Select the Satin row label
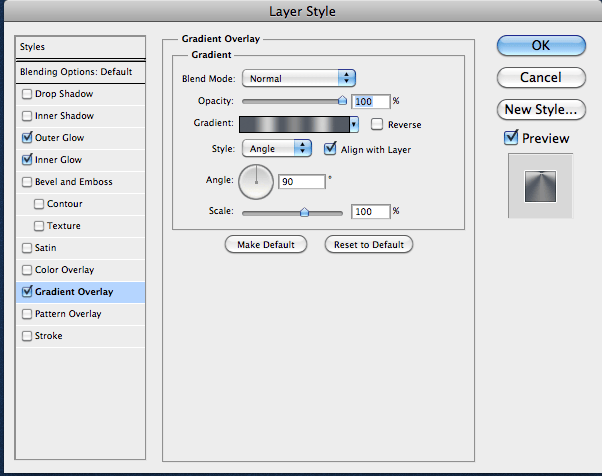 (45, 248)
